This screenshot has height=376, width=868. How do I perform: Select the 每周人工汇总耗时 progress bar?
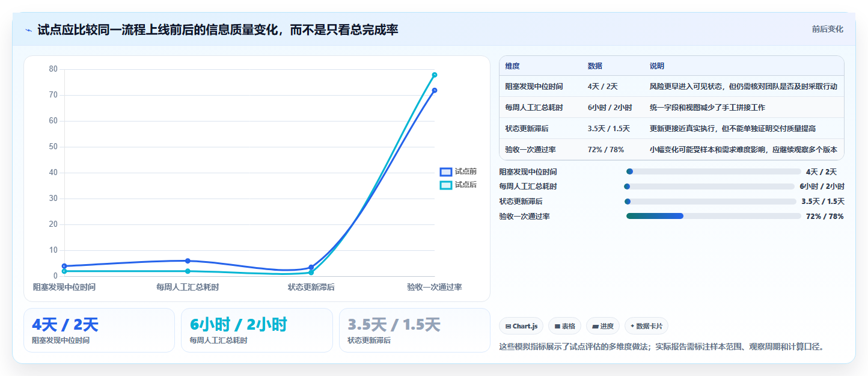[x=709, y=186]
